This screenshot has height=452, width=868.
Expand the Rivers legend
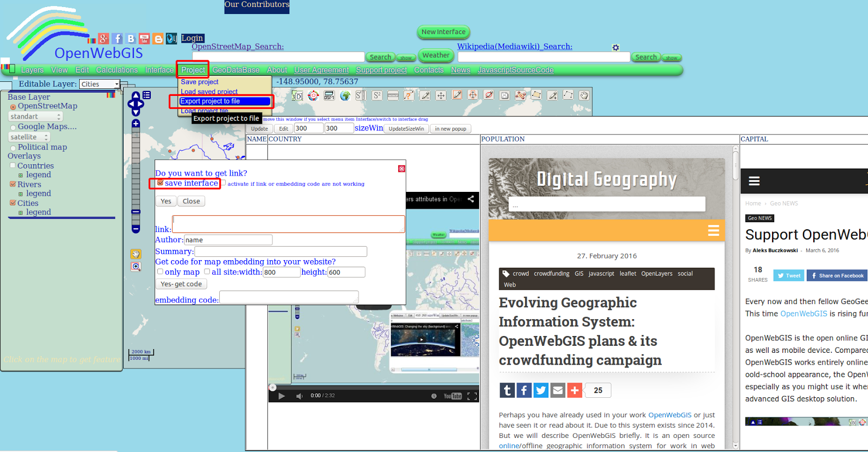[x=21, y=194]
